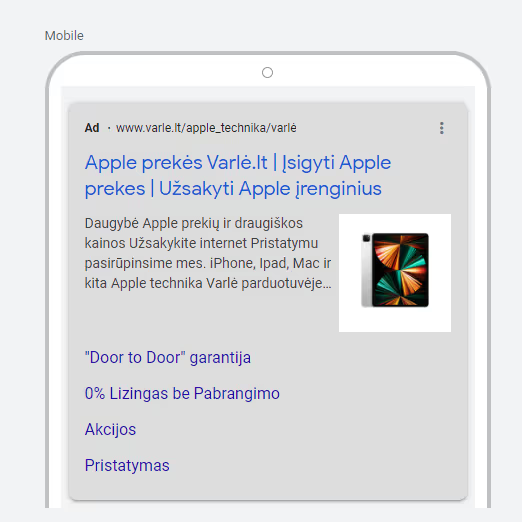Click the 'iPhone, Ipad, Mac' description line

click(x=208, y=263)
